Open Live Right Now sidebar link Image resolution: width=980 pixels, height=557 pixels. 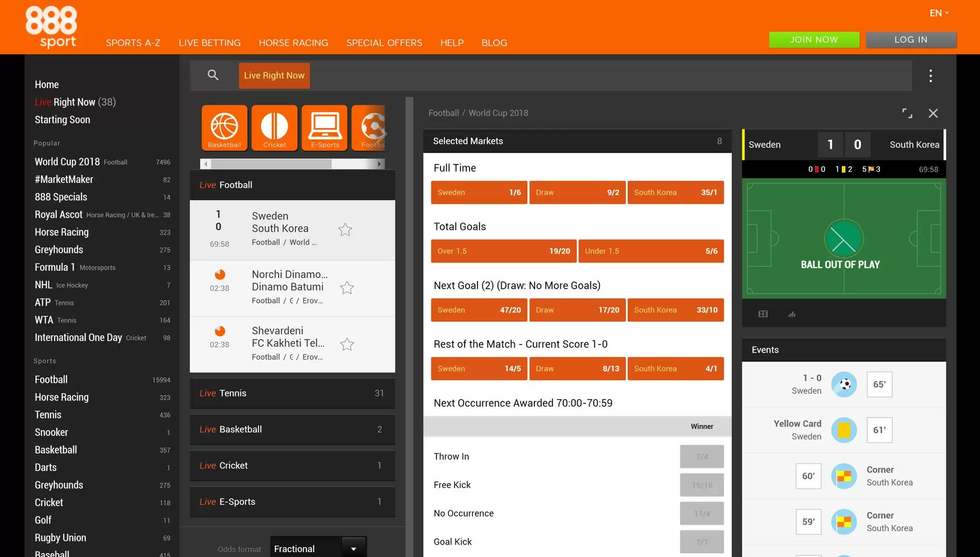point(75,102)
